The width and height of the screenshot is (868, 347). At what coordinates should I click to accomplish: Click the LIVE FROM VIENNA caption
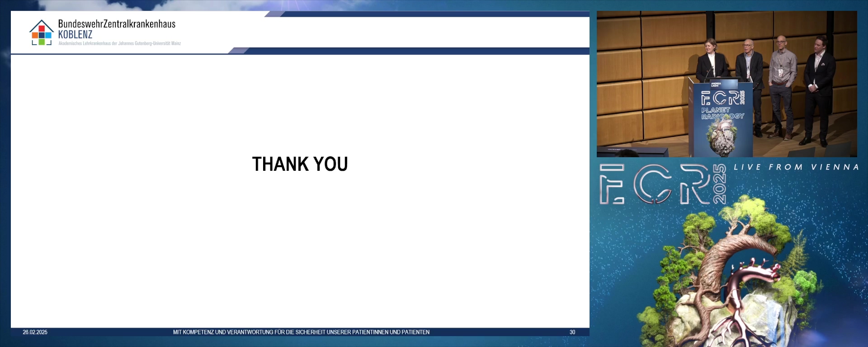click(796, 167)
